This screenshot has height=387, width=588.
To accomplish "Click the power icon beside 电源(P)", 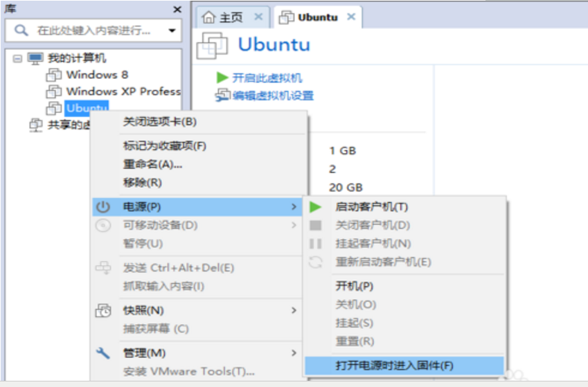I will 103,206.
